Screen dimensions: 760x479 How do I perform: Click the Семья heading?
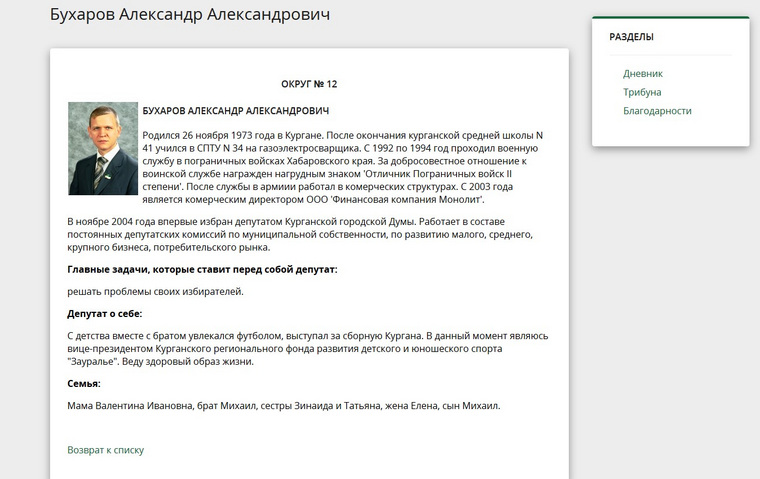click(84, 383)
